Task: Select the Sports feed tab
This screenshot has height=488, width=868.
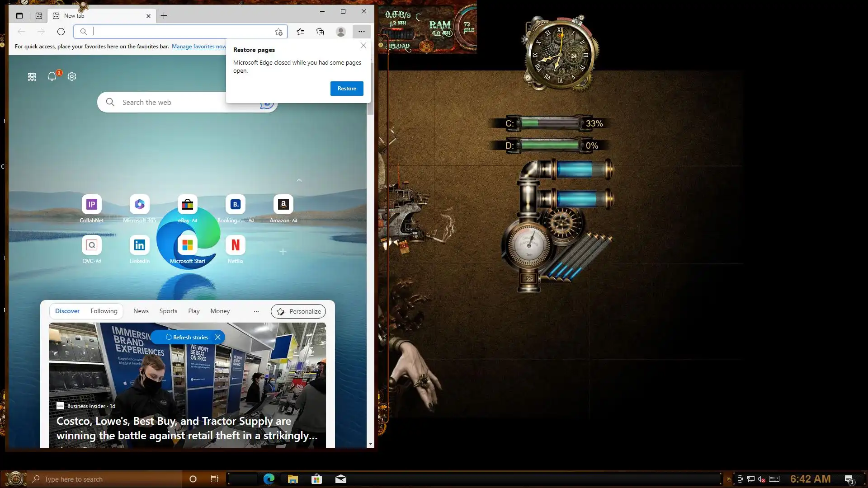Action: 168,311
